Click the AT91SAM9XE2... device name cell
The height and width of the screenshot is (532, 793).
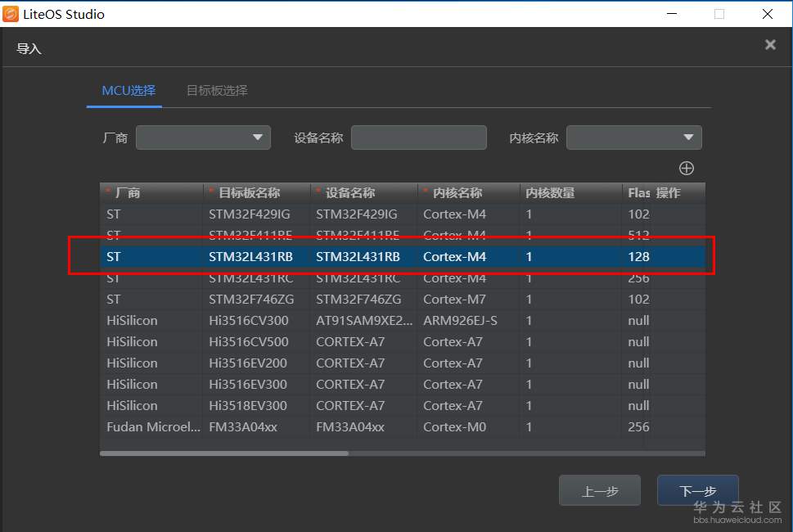[x=364, y=321]
